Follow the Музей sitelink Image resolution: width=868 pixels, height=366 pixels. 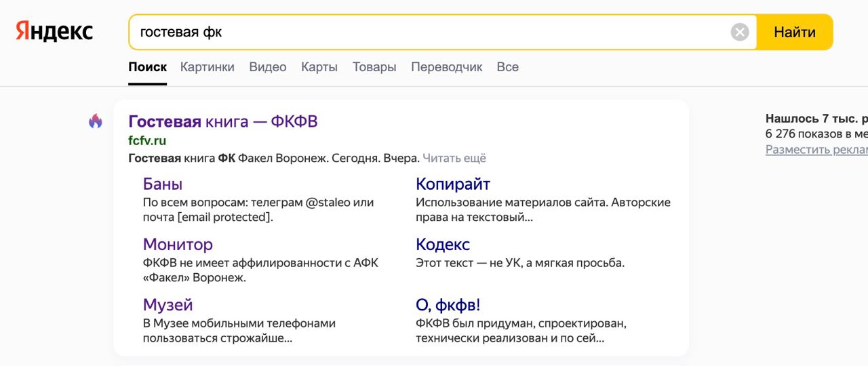tap(167, 304)
